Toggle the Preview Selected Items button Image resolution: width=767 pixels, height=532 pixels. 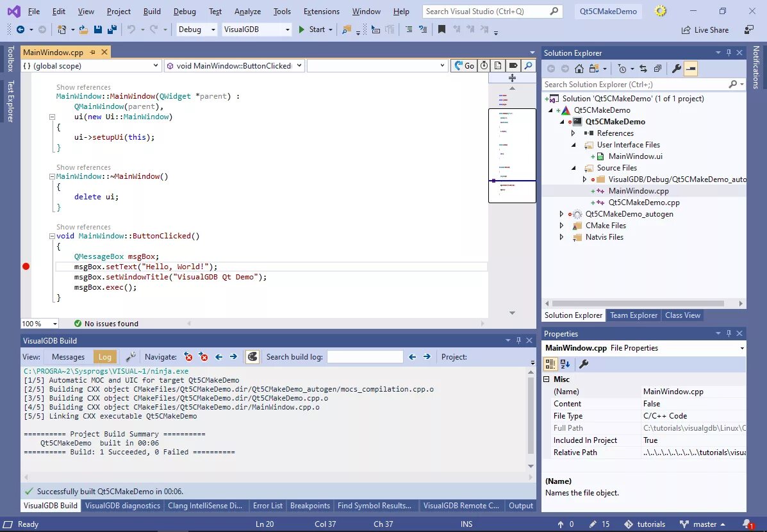coord(691,69)
